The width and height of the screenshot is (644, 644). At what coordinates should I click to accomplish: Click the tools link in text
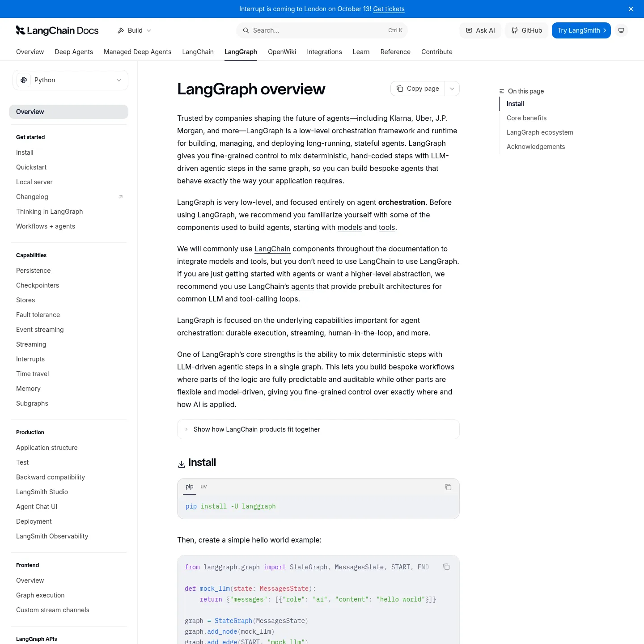point(387,227)
